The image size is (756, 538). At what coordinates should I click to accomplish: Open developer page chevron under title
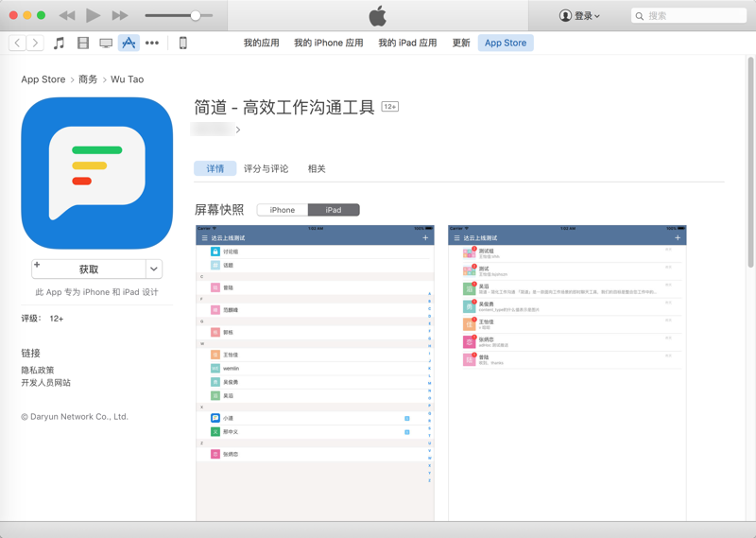(238, 130)
